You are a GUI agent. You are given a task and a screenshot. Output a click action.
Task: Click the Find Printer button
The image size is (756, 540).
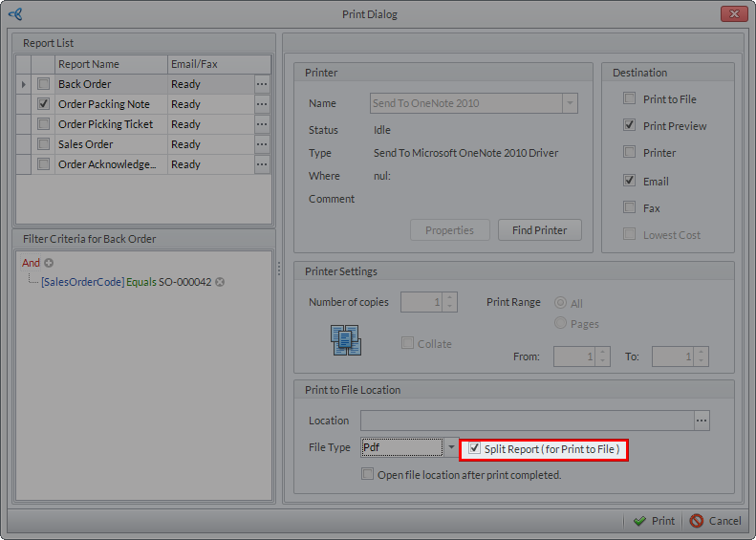[540, 230]
